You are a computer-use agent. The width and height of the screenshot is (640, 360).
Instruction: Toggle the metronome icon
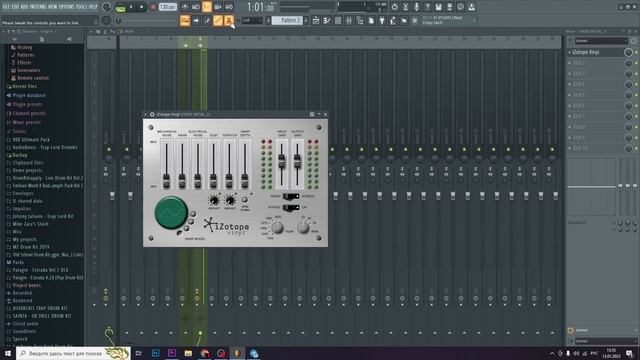pos(184,7)
